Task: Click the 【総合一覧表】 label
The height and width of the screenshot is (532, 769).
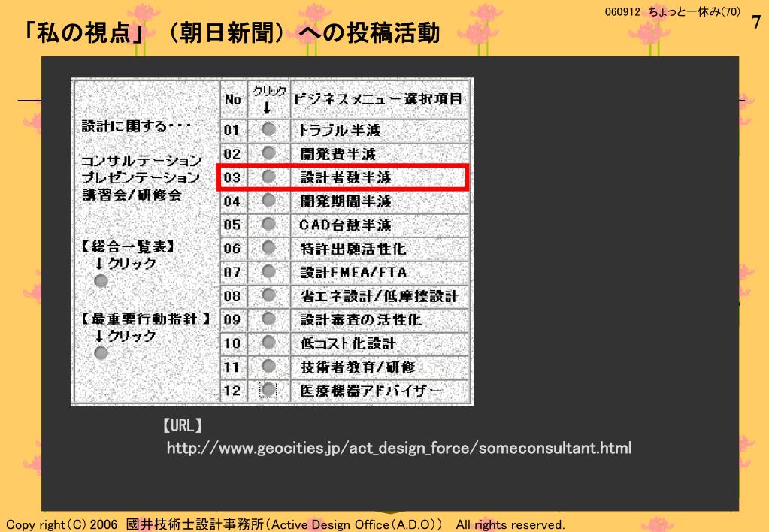Action: [x=128, y=246]
